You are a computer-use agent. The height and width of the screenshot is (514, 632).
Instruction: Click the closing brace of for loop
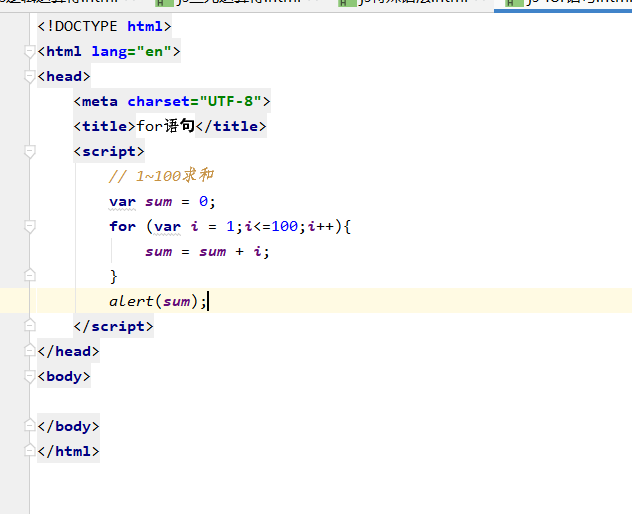113,277
